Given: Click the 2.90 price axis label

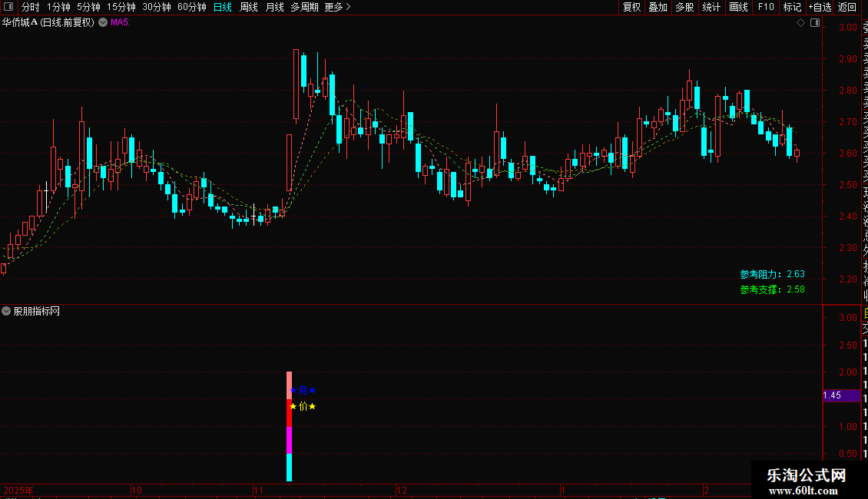Looking at the screenshot, I should (848, 58).
